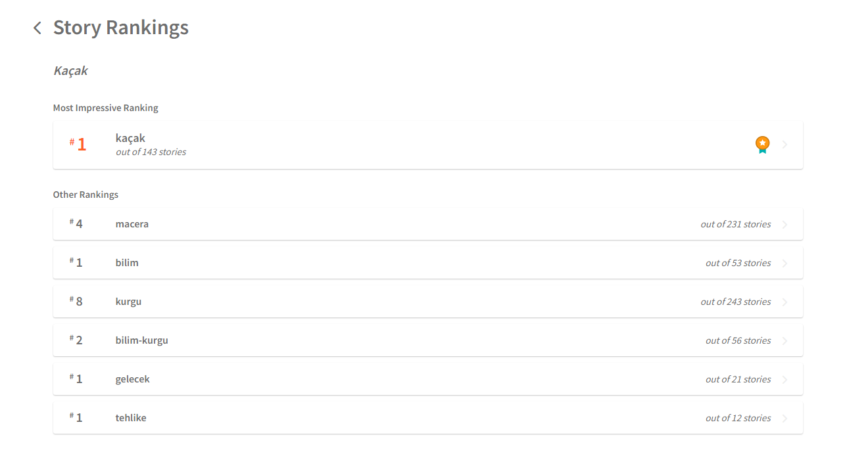The width and height of the screenshot is (868, 460).
Task: Click chevron at end of kurgu row
Action: coord(784,302)
